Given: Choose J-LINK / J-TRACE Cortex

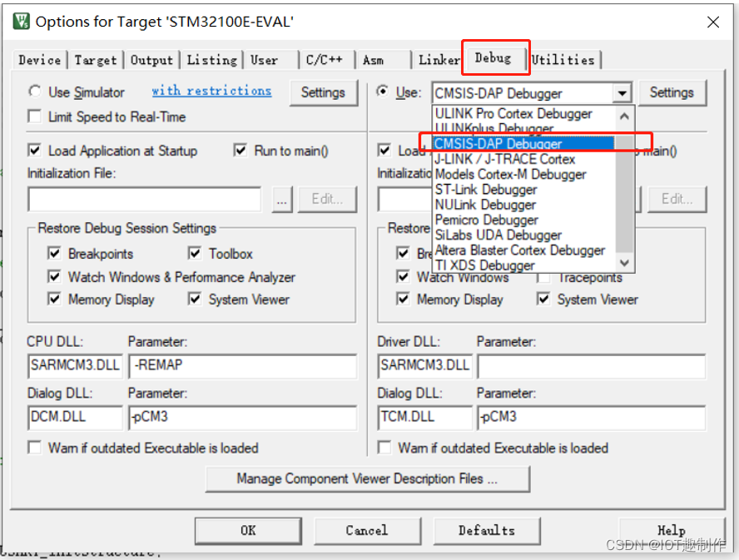Looking at the screenshot, I should pyautogui.click(x=523, y=159).
